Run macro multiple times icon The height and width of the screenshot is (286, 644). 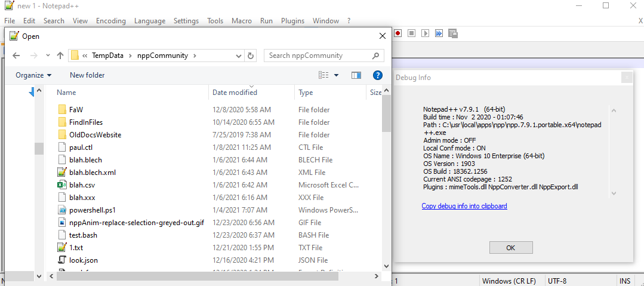439,33
